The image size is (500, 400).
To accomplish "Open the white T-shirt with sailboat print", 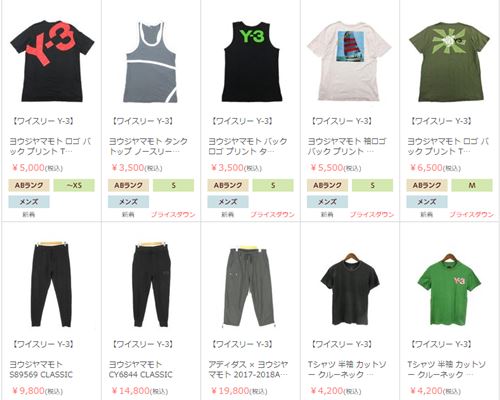I will coord(349,61).
